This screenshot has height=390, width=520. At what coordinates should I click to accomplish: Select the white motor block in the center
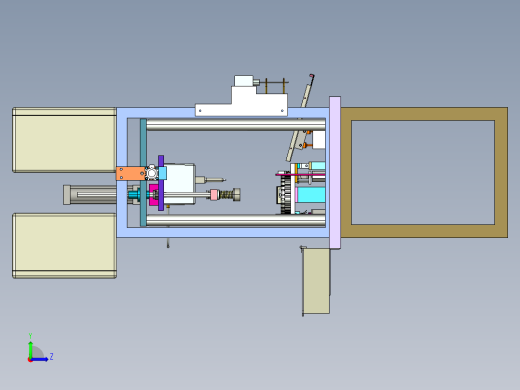click(x=179, y=183)
